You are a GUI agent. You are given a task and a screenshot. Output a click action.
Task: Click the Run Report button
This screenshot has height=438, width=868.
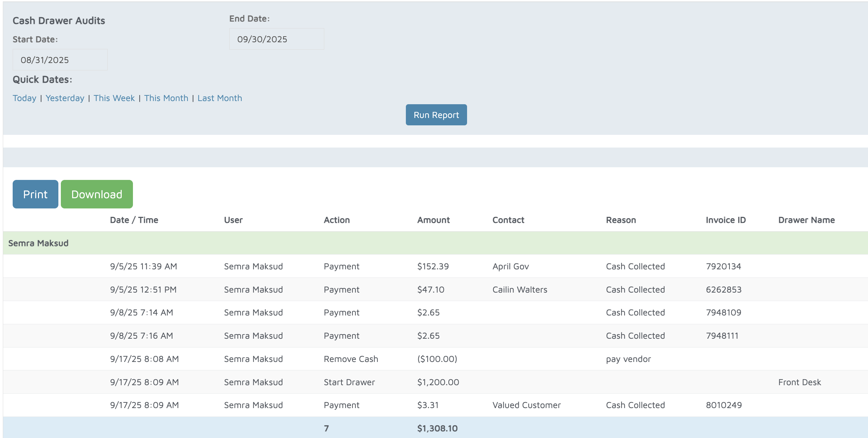436,115
